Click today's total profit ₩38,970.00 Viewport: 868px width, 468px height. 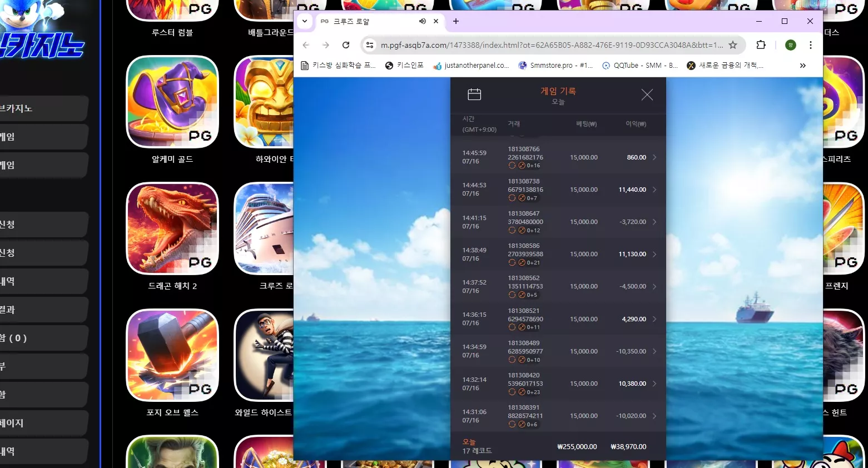pyautogui.click(x=628, y=447)
